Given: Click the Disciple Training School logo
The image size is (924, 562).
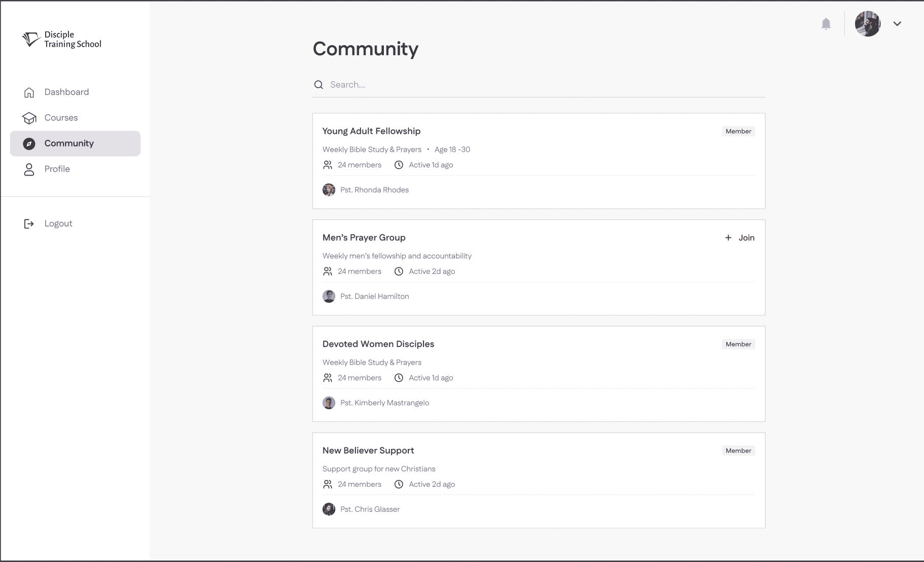Looking at the screenshot, I should (x=61, y=39).
